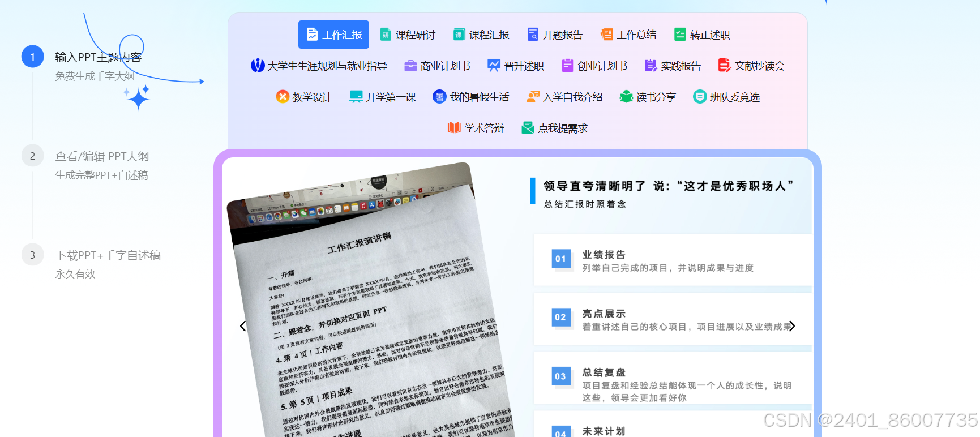The height and width of the screenshot is (437, 980).
Task: Click the 读书分享 green icon
Action: coord(626,97)
